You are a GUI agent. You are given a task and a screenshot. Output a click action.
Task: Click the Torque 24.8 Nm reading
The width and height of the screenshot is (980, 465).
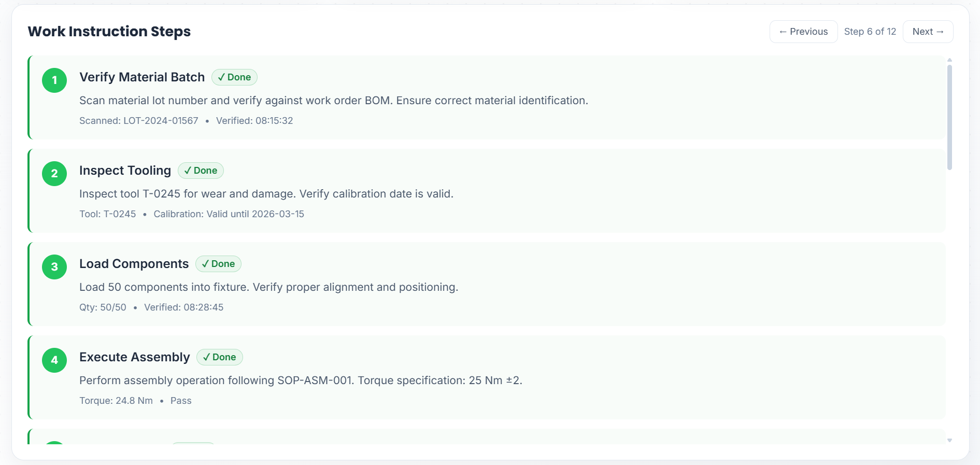(x=116, y=401)
